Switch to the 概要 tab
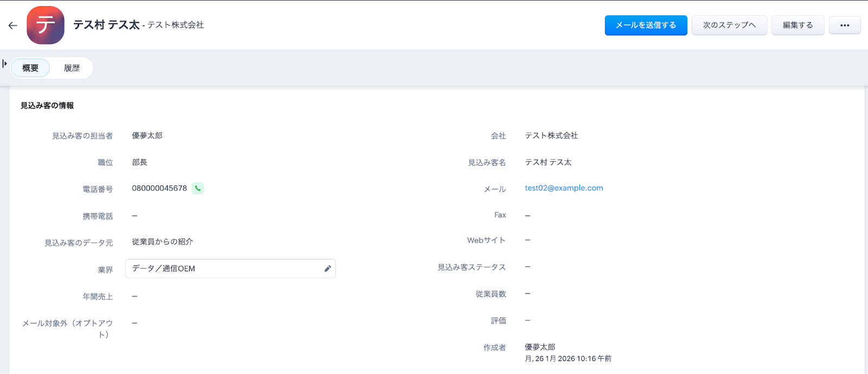The width and height of the screenshot is (868, 374). point(30,68)
